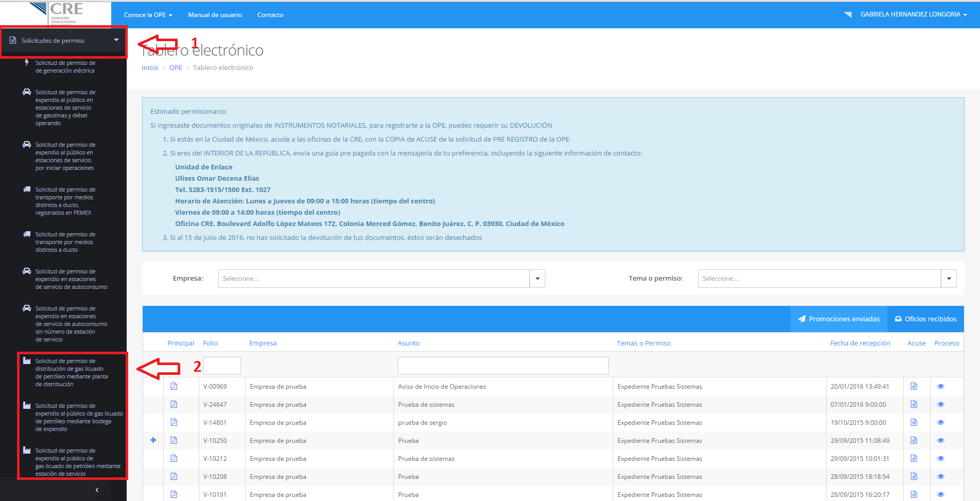Sort by the Proceso column header
Screen dimensions: 980x501
pos(947,343)
